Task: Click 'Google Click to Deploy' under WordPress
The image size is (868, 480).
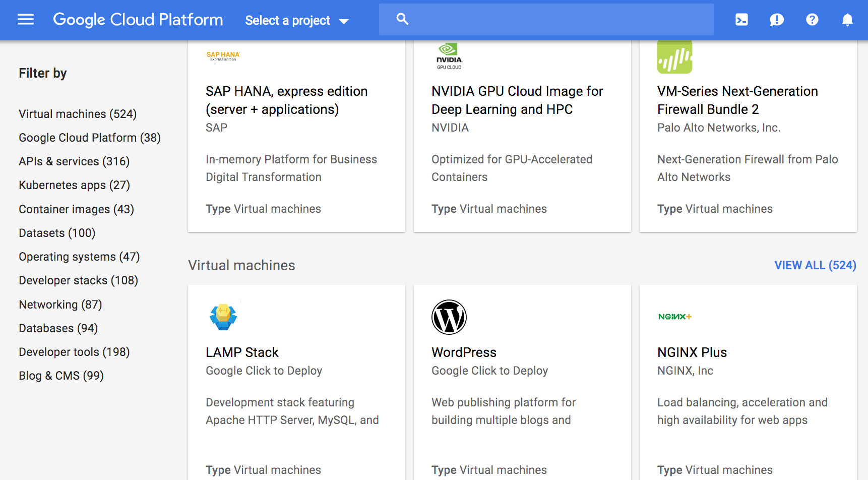Action: click(x=489, y=371)
